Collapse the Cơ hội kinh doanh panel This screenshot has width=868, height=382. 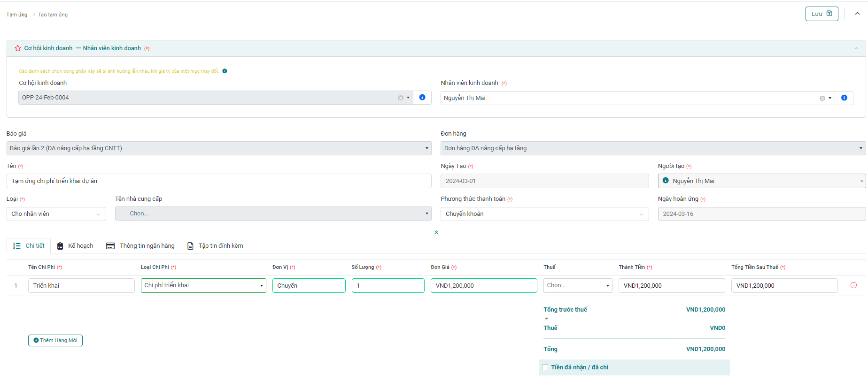click(856, 48)
